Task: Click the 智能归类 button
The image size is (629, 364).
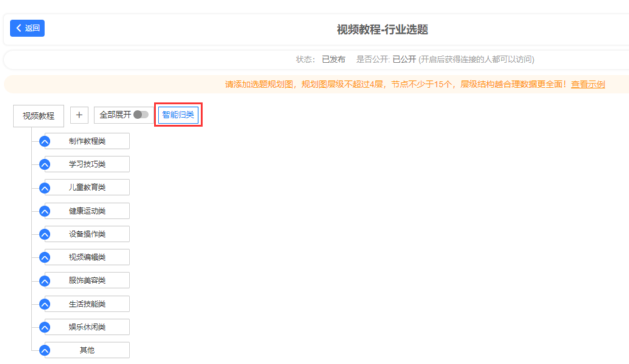Action: 178,114
